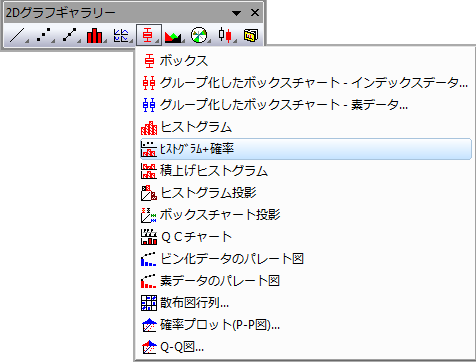Select the Polar/Specialized circular plot icon

[x=199, y=35]
